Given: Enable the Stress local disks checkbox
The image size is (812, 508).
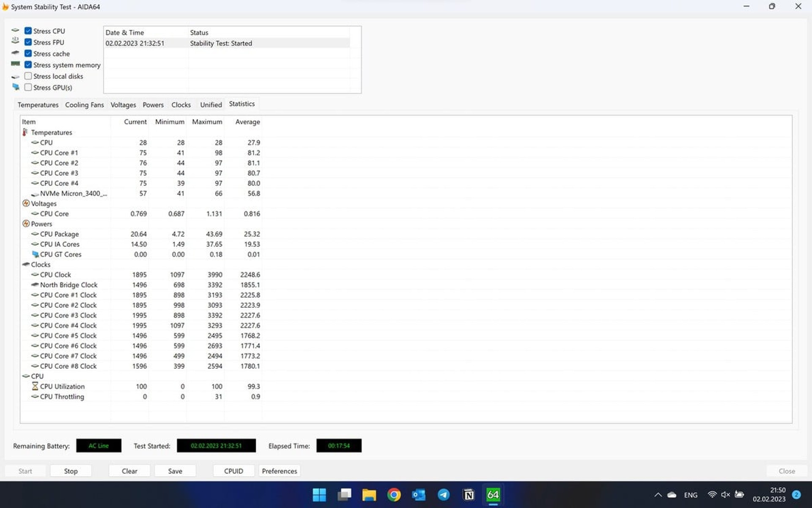Looking at the screenshot, I should [x=28, y=76].
